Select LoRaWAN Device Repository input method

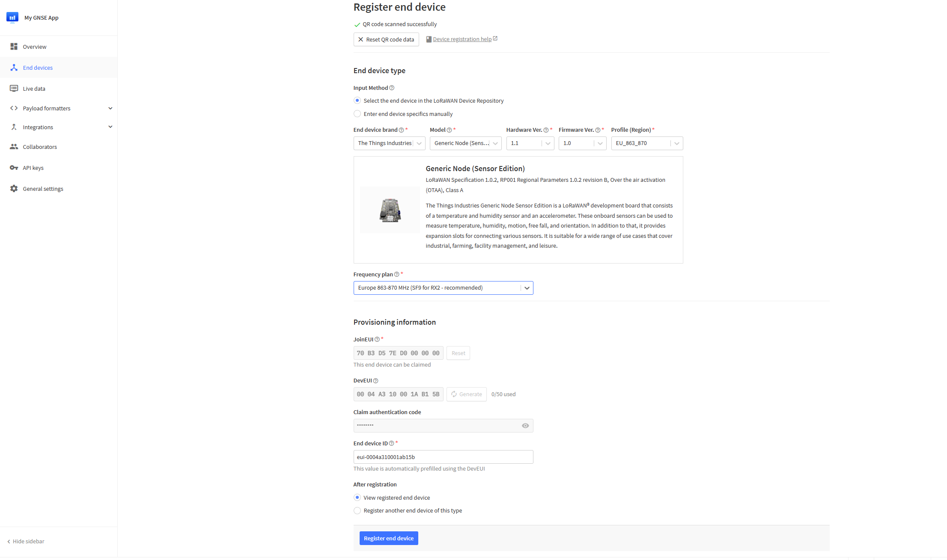point(357,101)
